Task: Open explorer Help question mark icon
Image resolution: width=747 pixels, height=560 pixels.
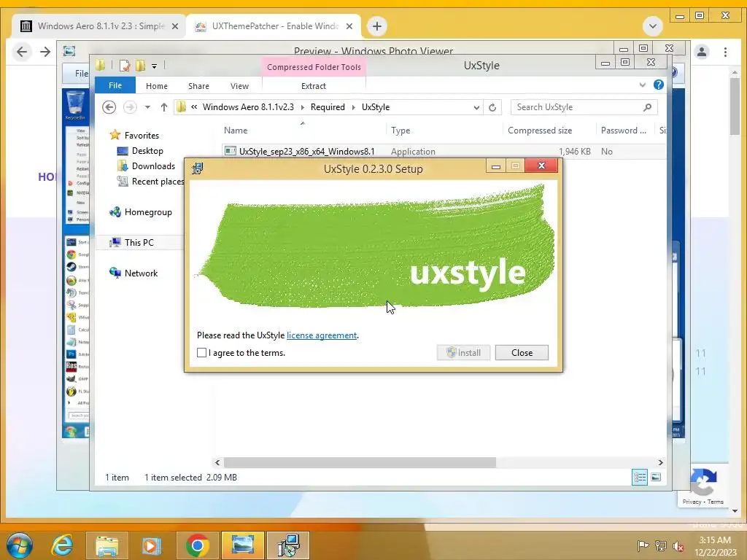Action: [x=659, y=85]
